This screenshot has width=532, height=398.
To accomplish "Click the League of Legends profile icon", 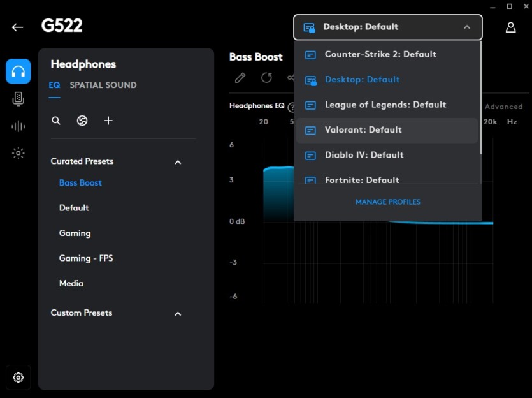I will 310,105.
